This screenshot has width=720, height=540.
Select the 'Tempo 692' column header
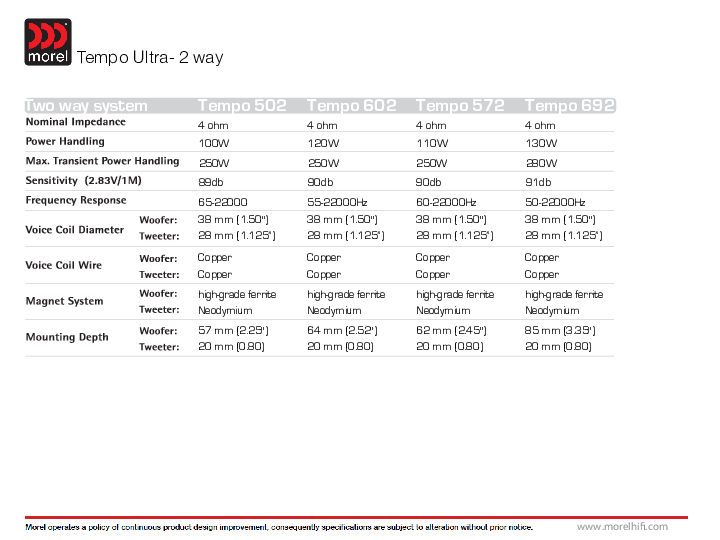(x=569, y=106)
